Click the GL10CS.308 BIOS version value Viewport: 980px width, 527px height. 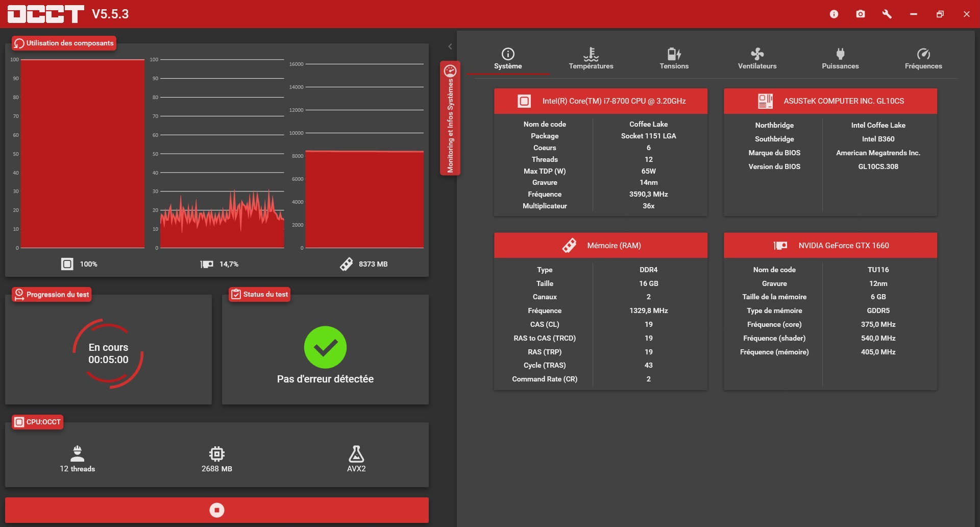[878, 166]
